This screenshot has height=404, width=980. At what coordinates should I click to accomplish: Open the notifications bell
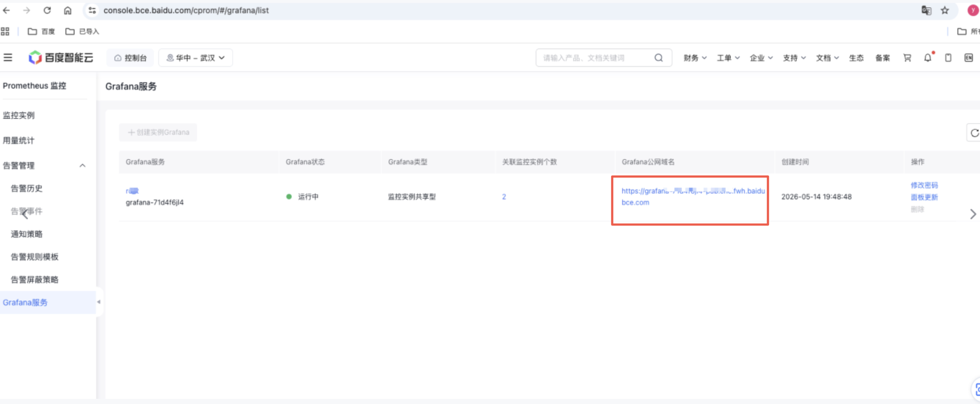pyautogui.click(x=928, y=58)
